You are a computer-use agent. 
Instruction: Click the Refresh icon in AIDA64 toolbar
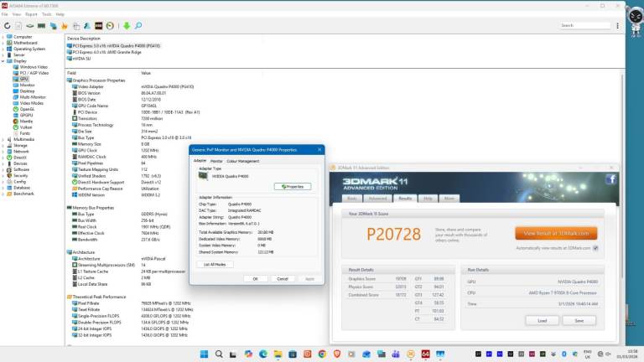click(8, 26)
